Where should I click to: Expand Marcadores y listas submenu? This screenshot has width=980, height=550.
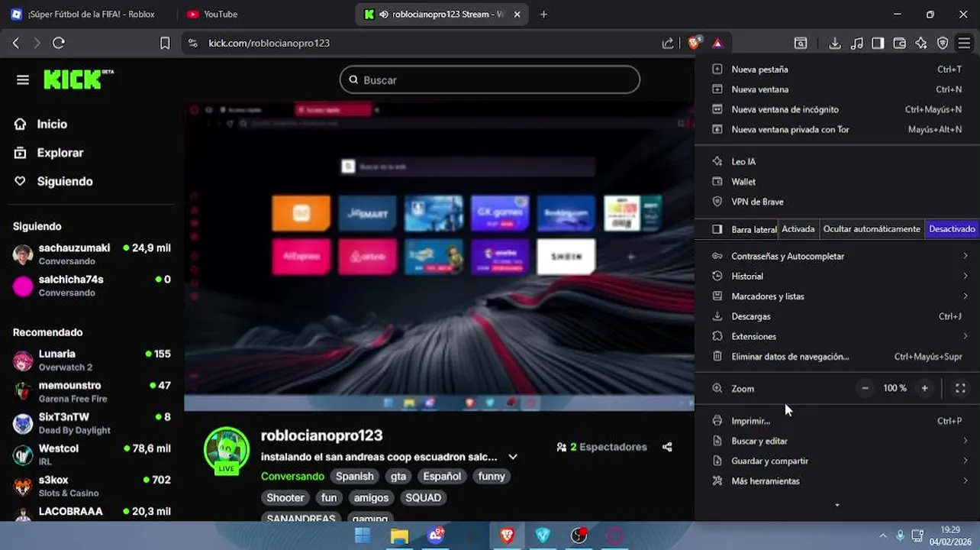coord(837,296)
